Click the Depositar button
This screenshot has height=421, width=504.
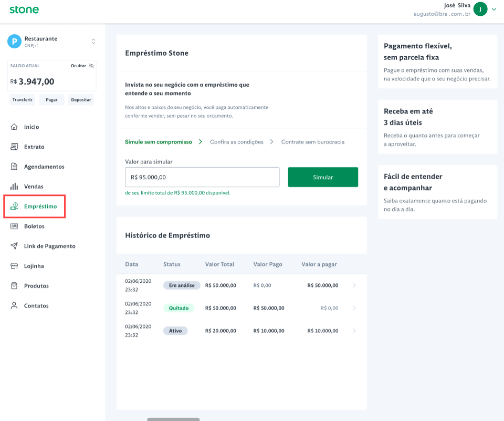click(x=81, y=100)
